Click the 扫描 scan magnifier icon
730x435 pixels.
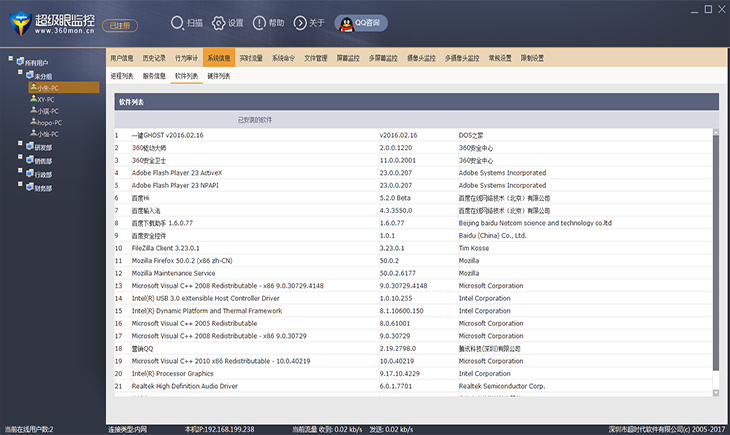[179, 22]
